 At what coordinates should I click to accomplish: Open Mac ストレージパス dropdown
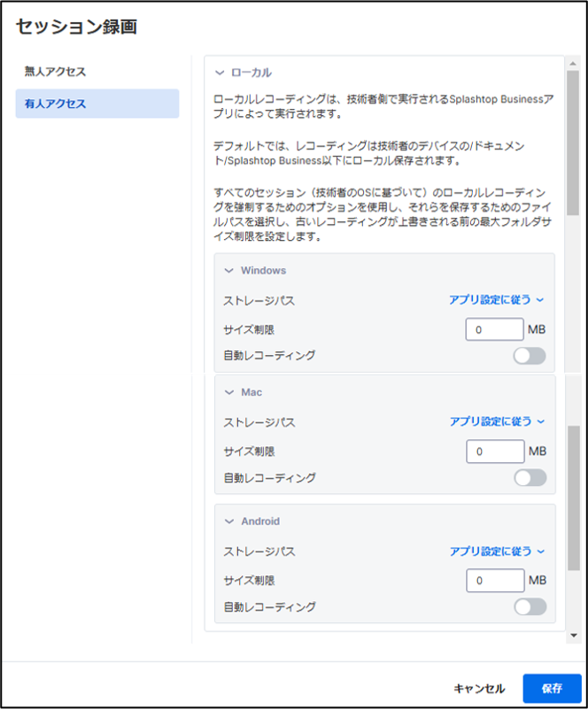pos(497,421)
